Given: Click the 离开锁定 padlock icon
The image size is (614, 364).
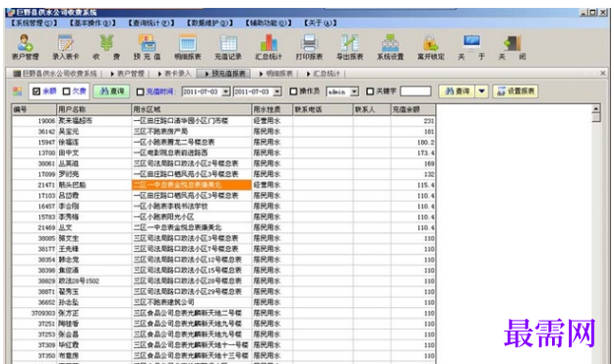Looking at the screenshot, I should [431, 47].
